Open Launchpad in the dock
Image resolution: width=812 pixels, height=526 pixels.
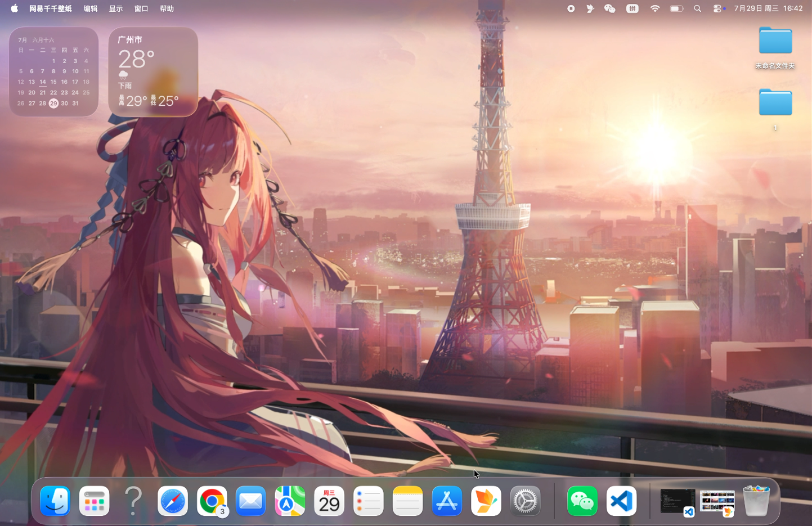click(x=95, y=501)
